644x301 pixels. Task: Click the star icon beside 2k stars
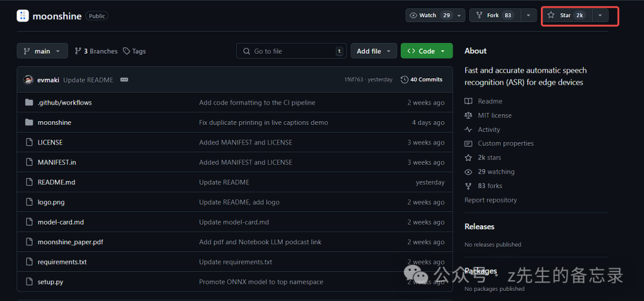468,158
